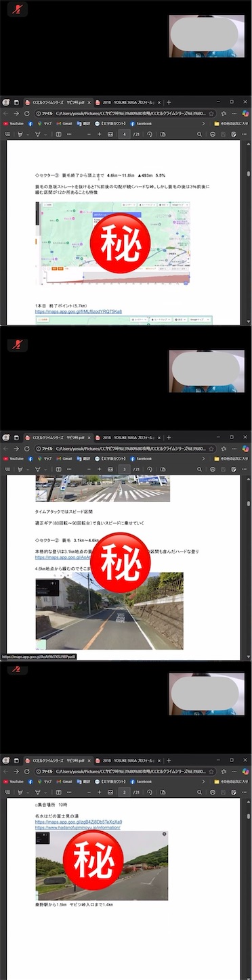
Task: Select the □集合場所 10時 text on page 2
Action: click(51, 805)
